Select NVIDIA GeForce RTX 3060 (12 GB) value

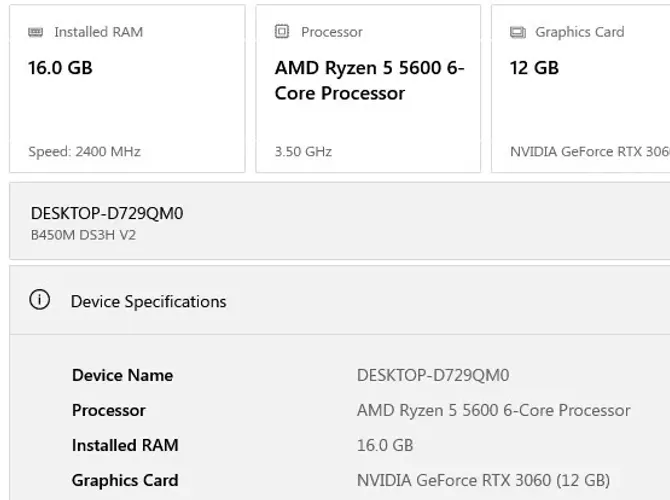click(483, 480)
